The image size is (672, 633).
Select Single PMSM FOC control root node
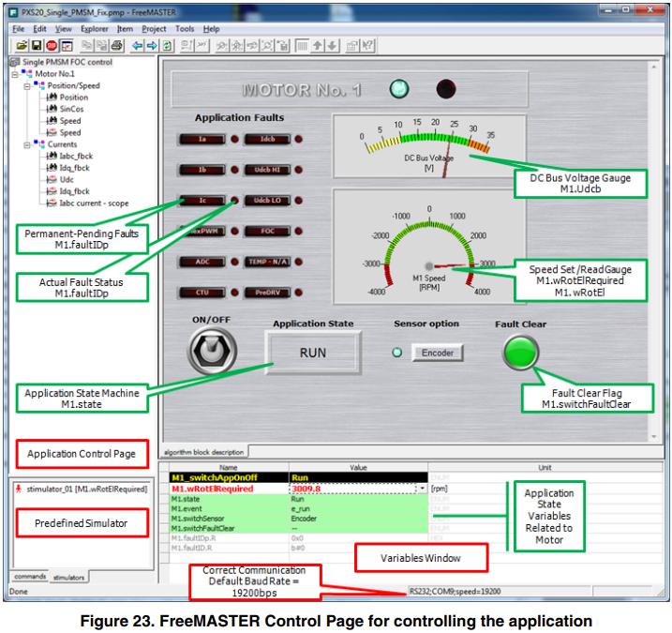coord(67,62)
